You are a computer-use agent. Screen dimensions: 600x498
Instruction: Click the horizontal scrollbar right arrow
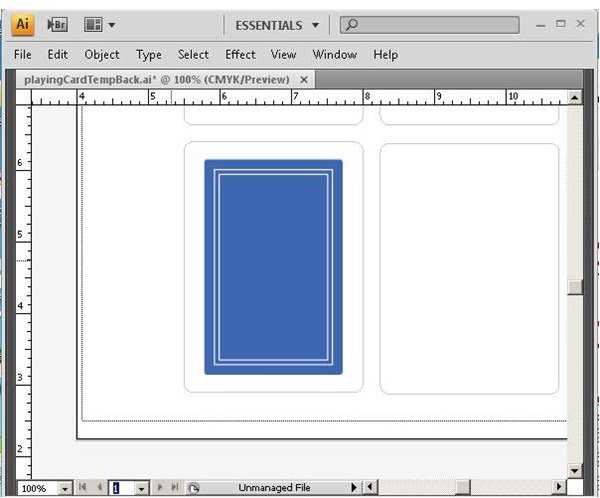(559, 487)
